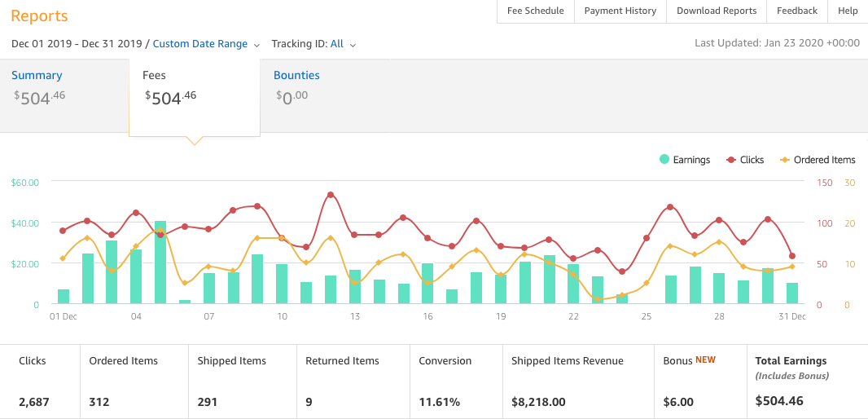Toggle the Ordered Items legend series
This screenshot has width=868, height=419.
pyautogui.click(x=818, y=160)
